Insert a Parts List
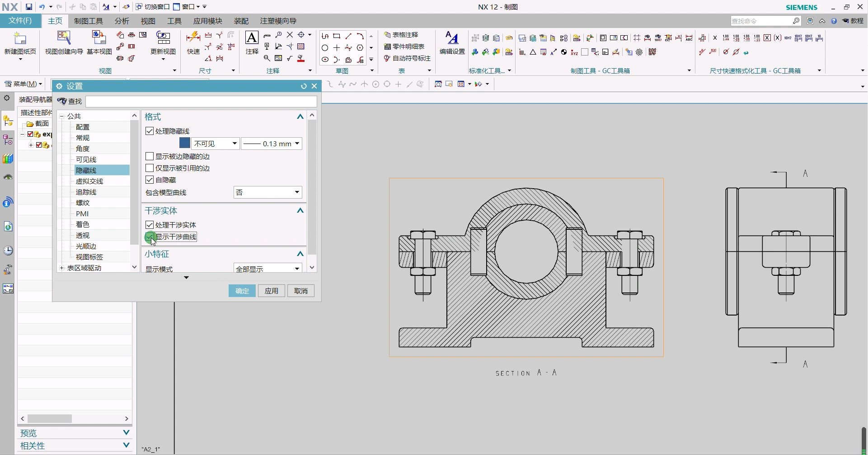868x455 pixels. pos(404,46)
